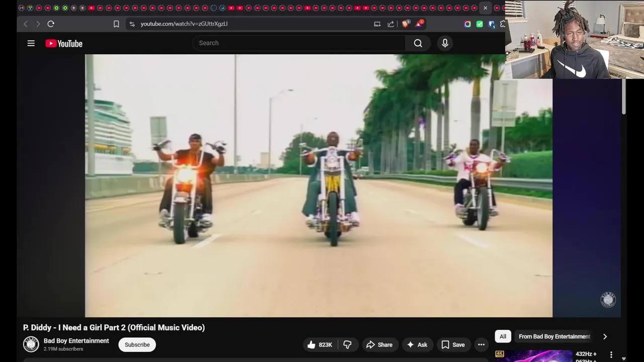Open the extensions puzzle piece menu

(x=503, y=24)
